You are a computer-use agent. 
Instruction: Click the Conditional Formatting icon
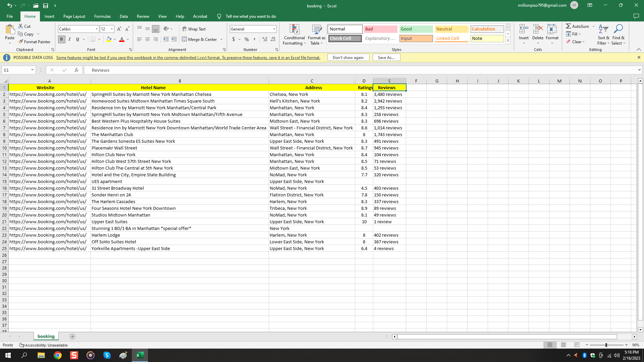point(294,29)
